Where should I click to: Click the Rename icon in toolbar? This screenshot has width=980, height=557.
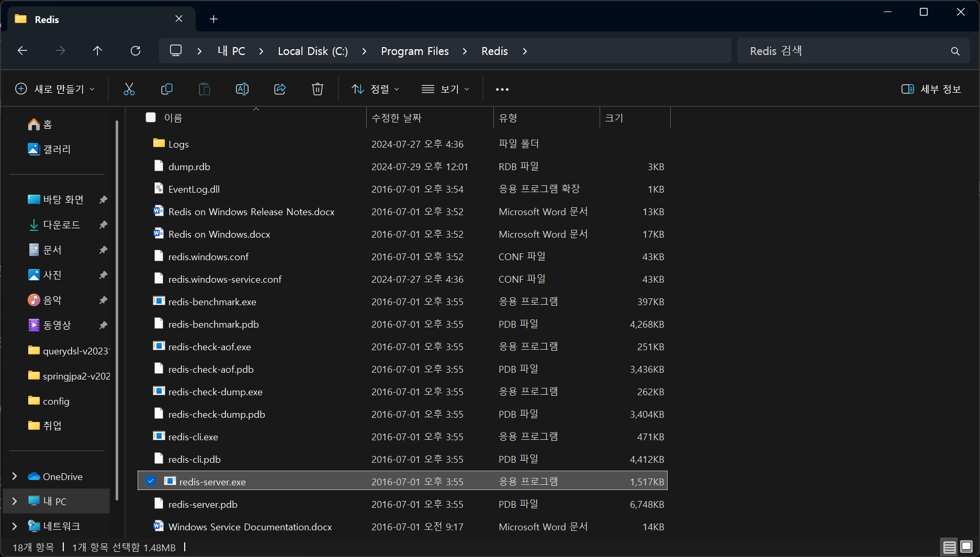coord(242,89)
